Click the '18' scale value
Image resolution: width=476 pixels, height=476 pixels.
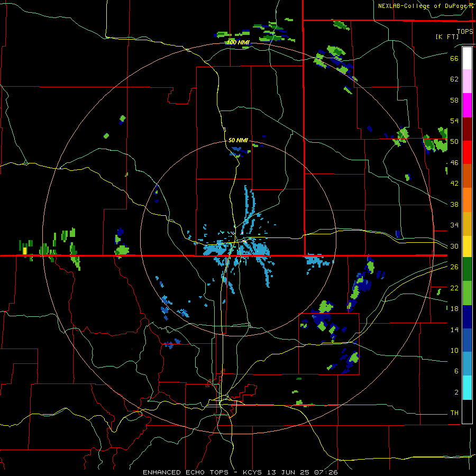(x=454, y=309)
